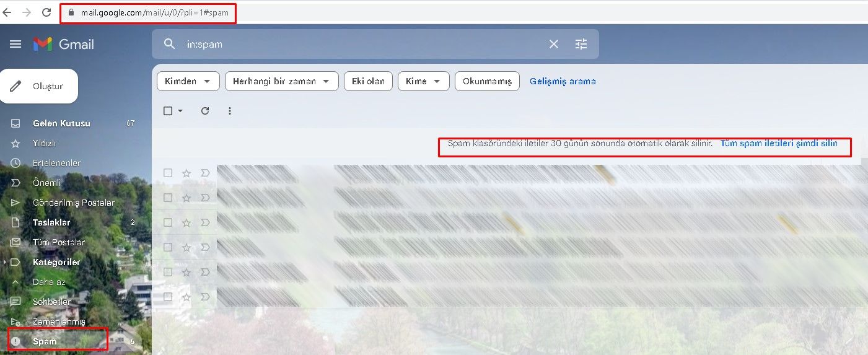Star the first spam message
Screen dimensions: 868x355
tap(186, 173)
